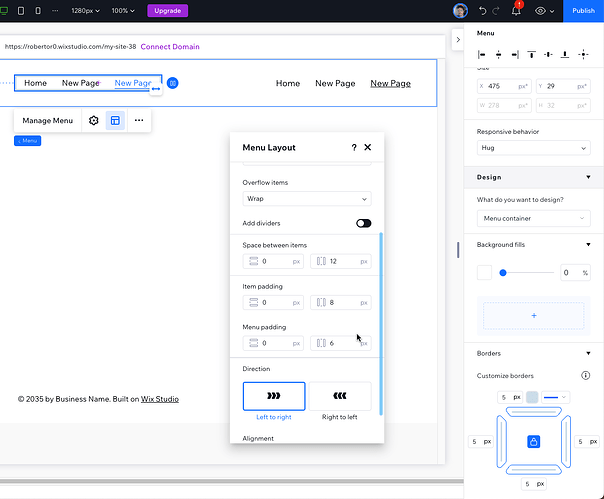Add a new background fill layer
The height and width of the screenshot is (499, 604).
tap(534, 316)
